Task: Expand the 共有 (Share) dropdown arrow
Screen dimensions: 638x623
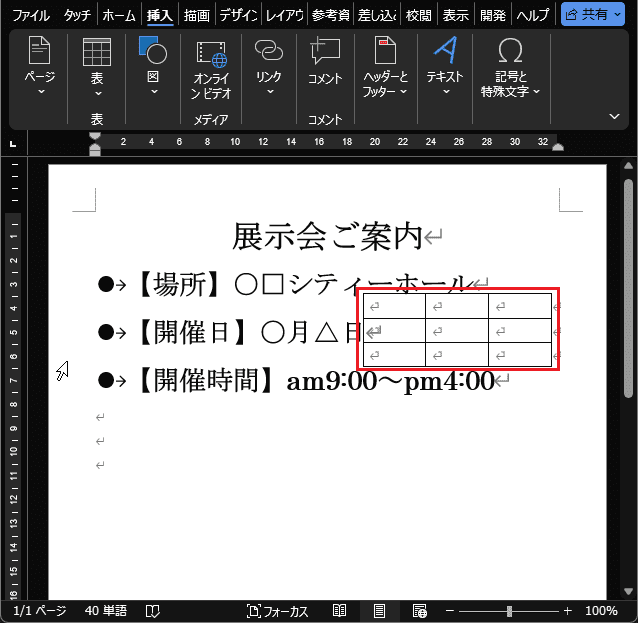Action: click(618, 15)
